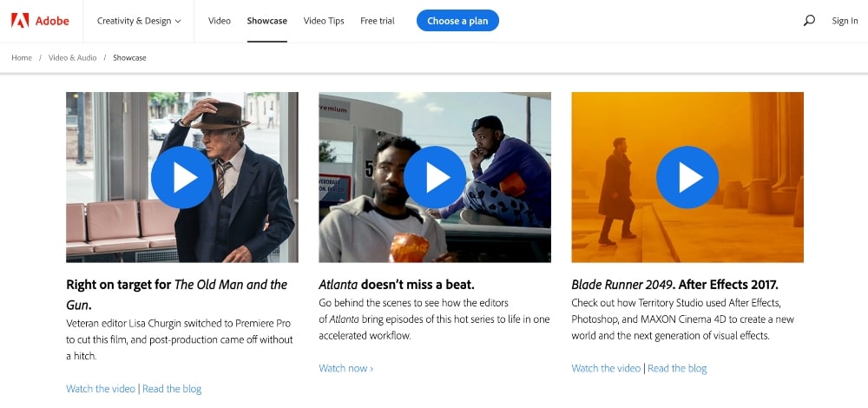Go to Video Tips in navigation

coord(324,21)
